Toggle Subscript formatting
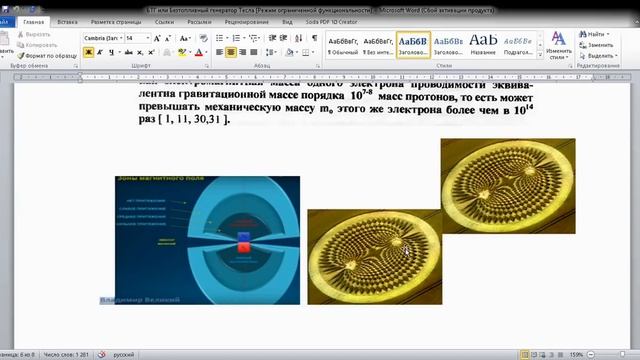Image resolution: width=640 pixels, height=360 pixels. (x=140, y=52)
